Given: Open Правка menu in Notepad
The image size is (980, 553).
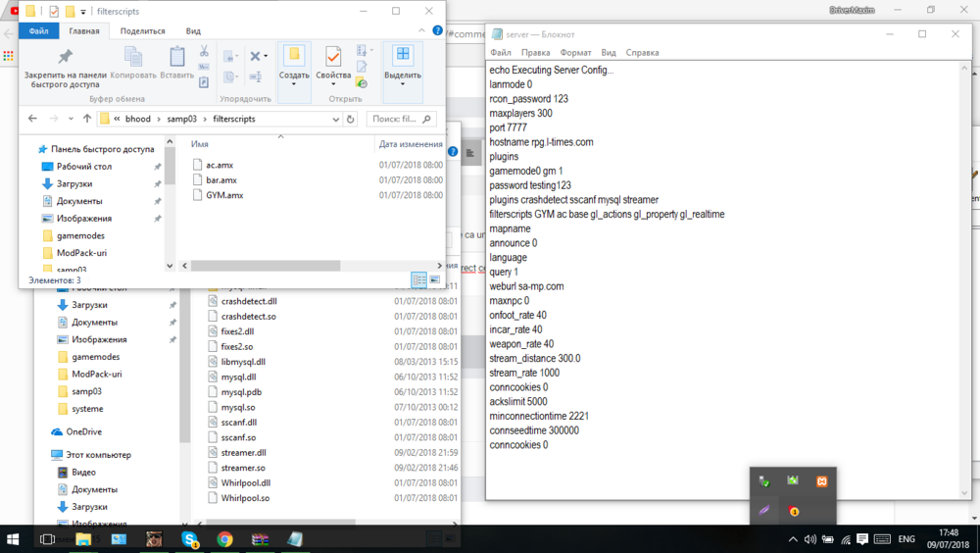Looking at the screenshot, I should pos(536,53).
